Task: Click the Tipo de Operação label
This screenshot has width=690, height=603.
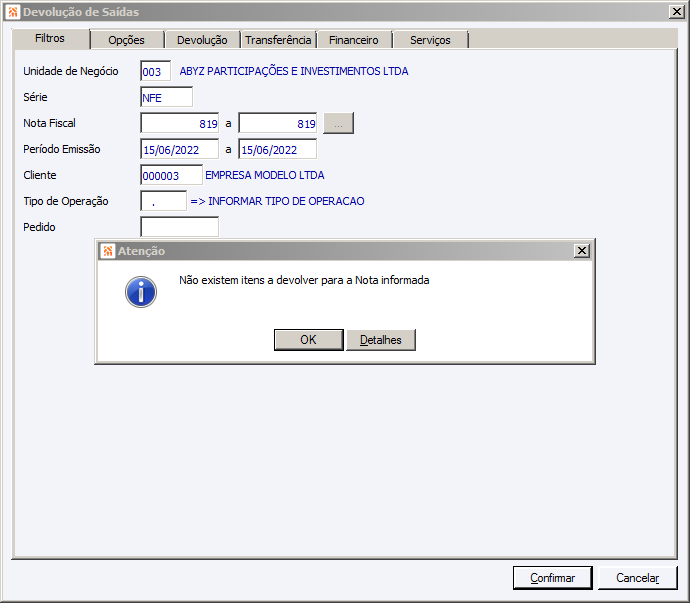Action: click(x=66, y=201)
